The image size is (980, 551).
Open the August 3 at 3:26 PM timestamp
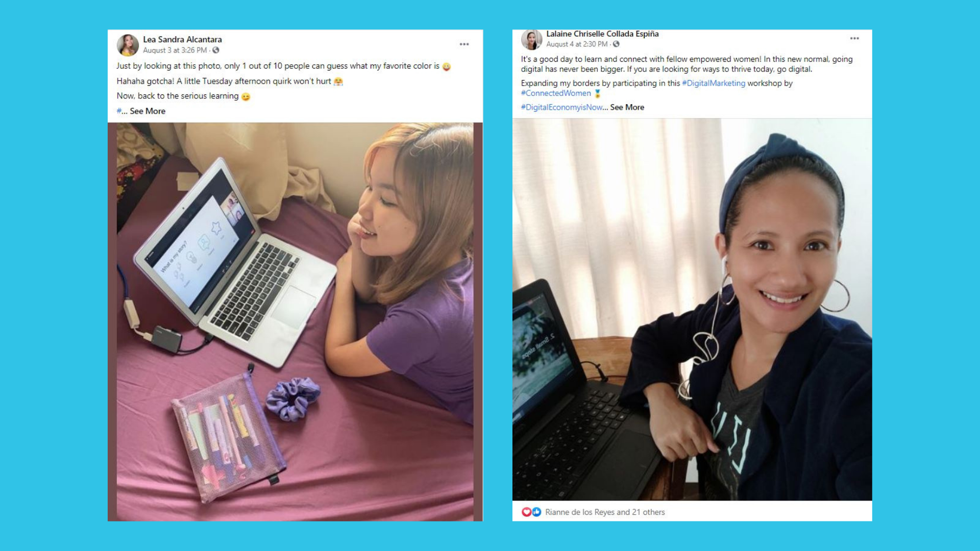click(x=175, y=50)
